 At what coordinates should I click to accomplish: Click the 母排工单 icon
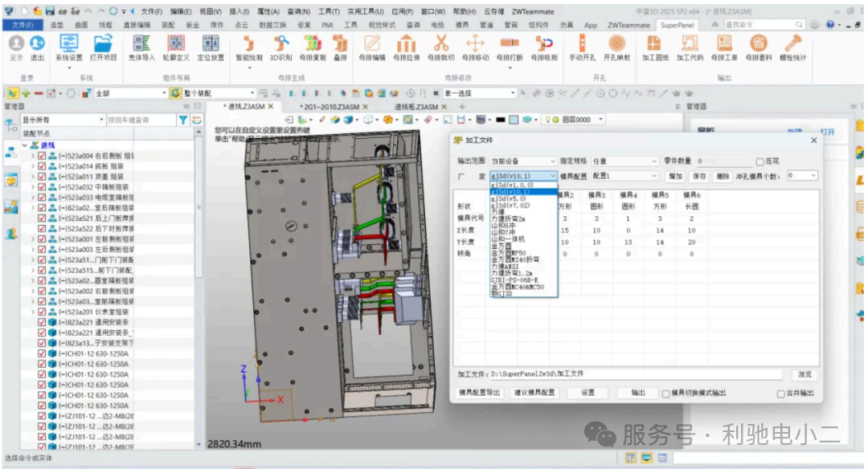[x=724, y=48]
